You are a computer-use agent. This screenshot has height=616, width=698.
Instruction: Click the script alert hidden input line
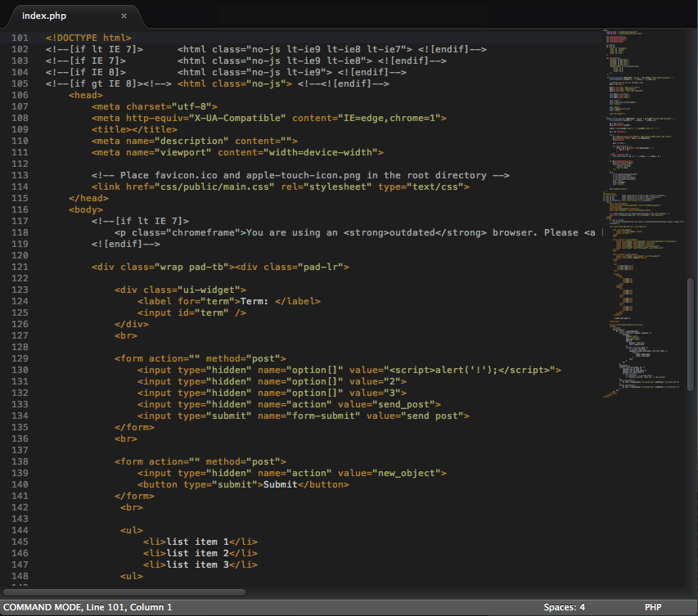(x=349, y=371)
